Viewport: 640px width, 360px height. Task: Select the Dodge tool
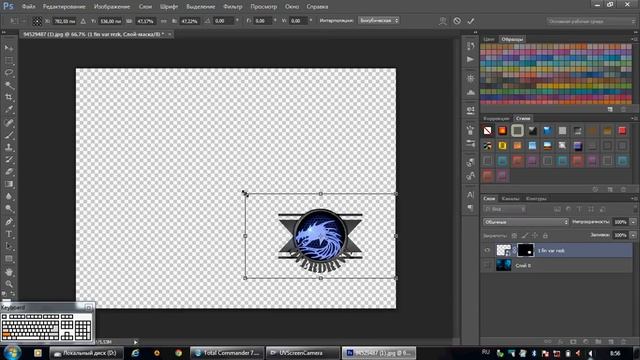pyautogui.click(x=9, y=209)
